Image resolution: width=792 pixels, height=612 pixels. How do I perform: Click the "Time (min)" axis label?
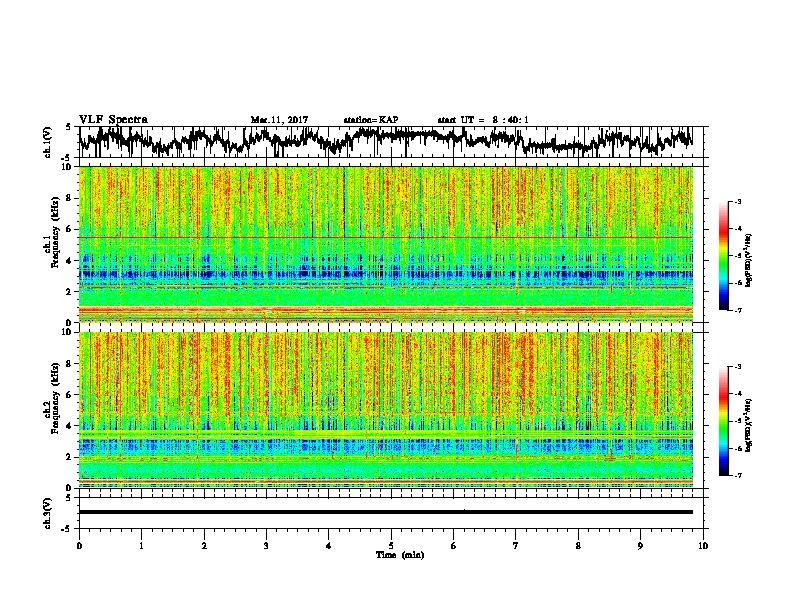point(400,555)
